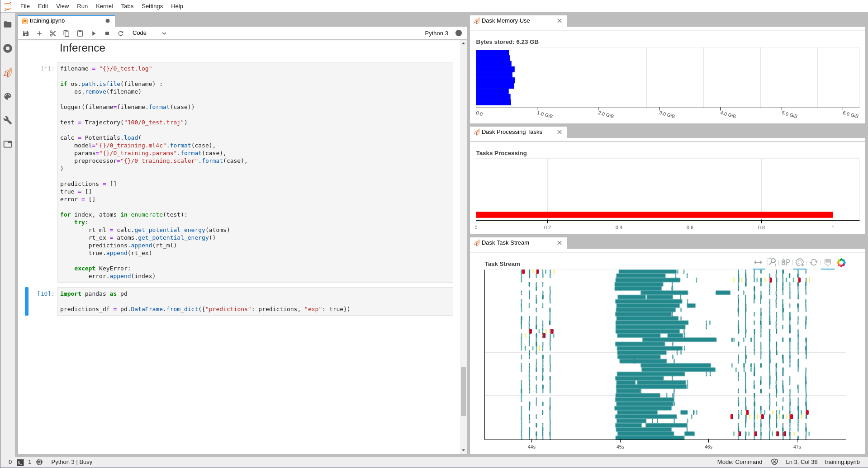Run the selected cell
868x468 pixels.
(x=94, y=33)
